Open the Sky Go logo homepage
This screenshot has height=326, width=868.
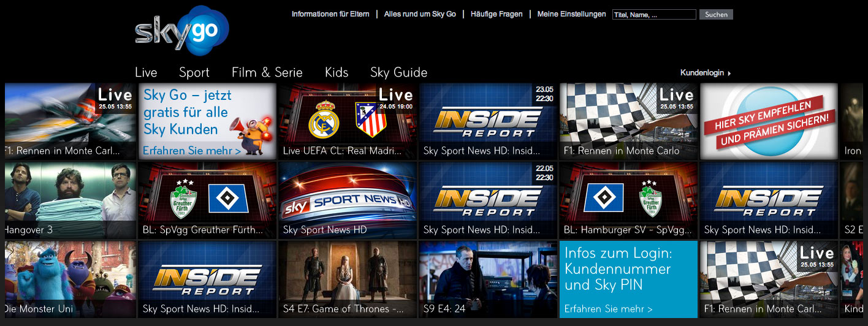click(182, 31)
